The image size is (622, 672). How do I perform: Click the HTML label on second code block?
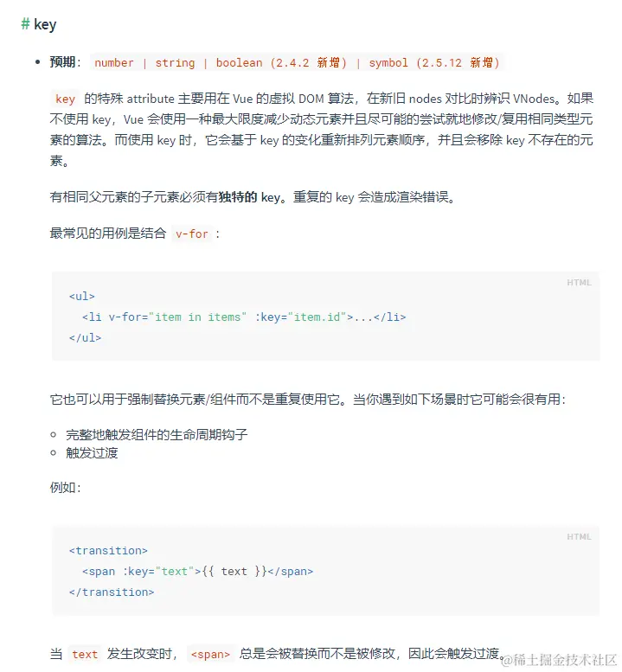[x=579, y=536]
